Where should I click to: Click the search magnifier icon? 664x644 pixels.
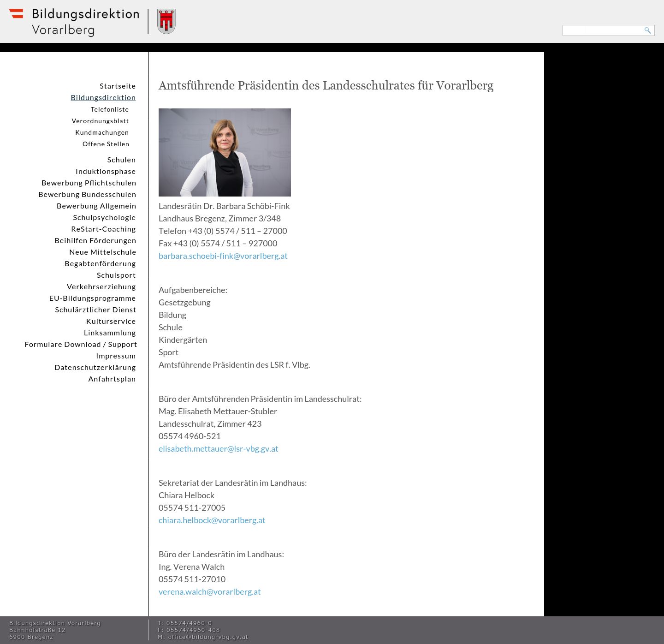tap(647, 30)
